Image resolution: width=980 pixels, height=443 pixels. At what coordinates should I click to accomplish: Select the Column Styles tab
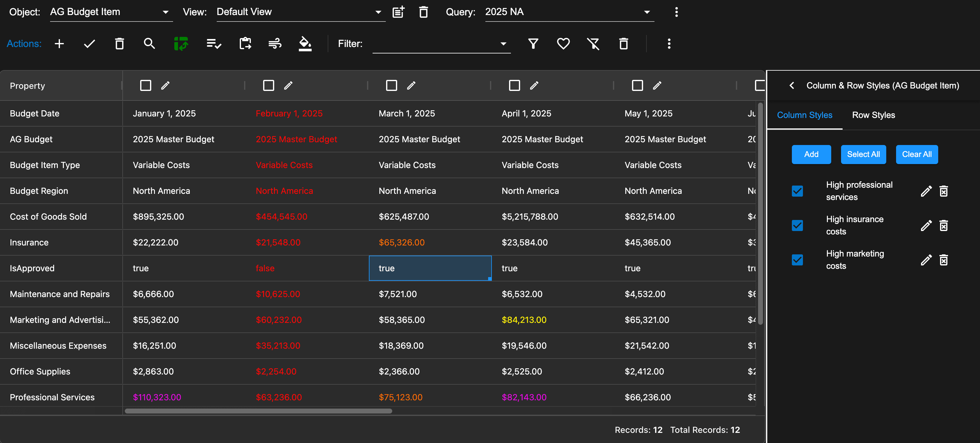804,115
